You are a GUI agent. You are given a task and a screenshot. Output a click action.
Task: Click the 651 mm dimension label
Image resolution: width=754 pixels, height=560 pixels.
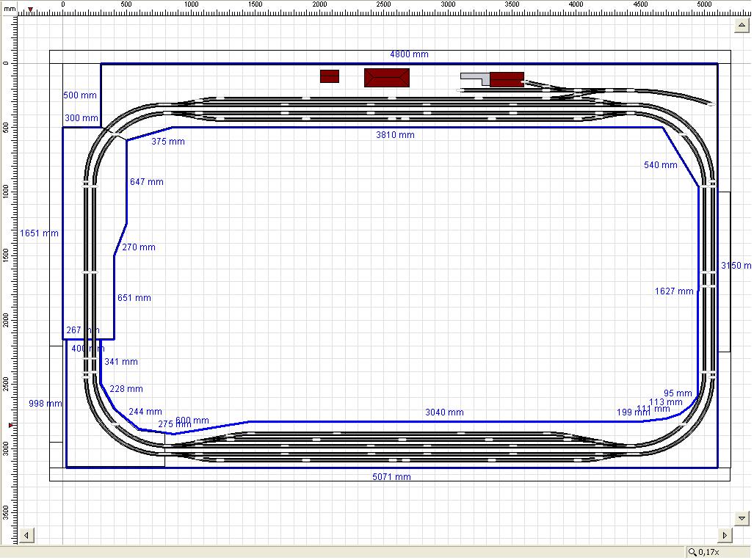point(134,298)
